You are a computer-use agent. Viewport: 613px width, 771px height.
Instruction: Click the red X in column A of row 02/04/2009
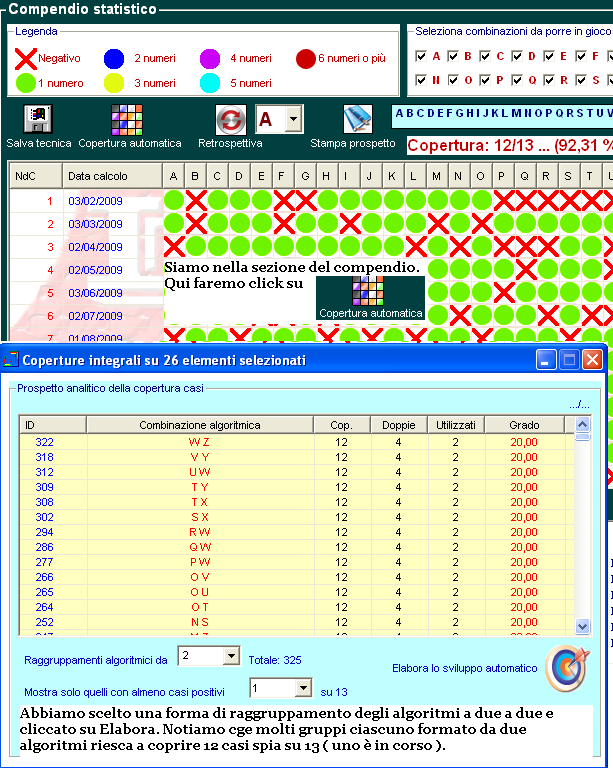(x=174, y=246)
